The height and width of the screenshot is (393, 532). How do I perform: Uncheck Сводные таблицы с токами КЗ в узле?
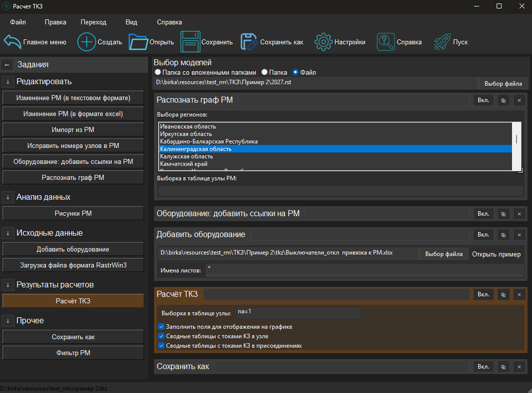(161, 336)
